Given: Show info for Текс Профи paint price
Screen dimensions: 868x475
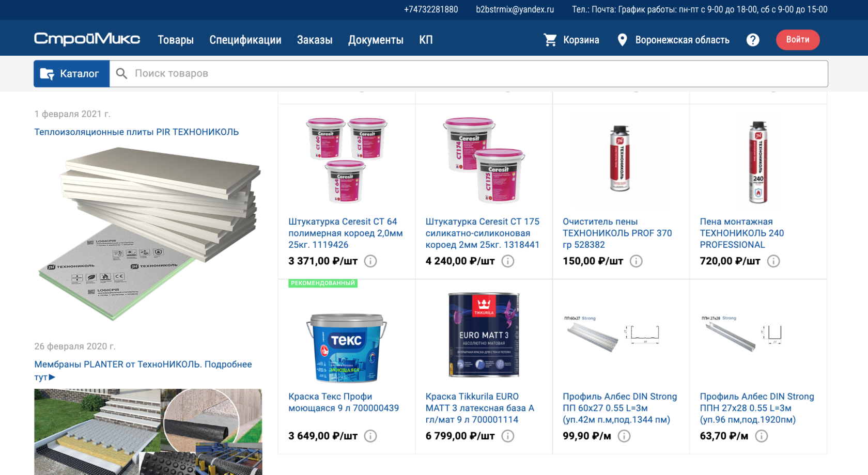Looking at the screenshot, I should pyautogui.click(x=370, y=436).
